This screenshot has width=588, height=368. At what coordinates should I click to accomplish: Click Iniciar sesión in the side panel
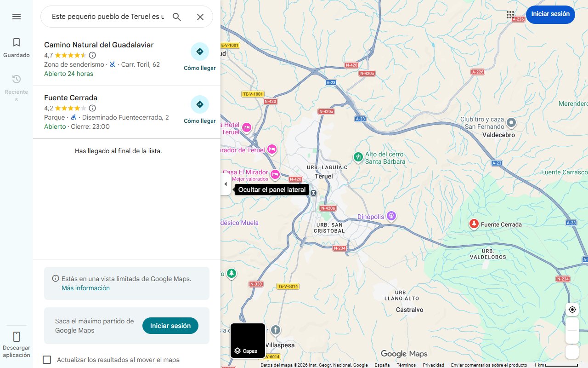[170, 325]
